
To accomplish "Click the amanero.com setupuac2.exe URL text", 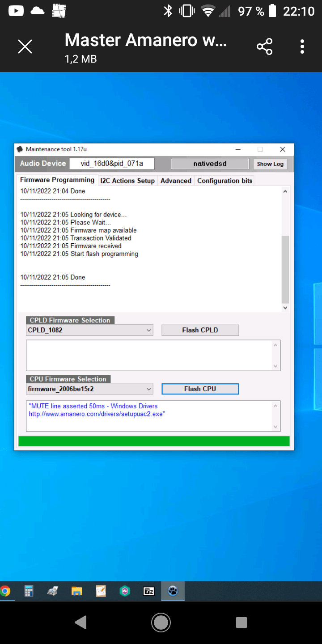I will [x=97, y=414].
